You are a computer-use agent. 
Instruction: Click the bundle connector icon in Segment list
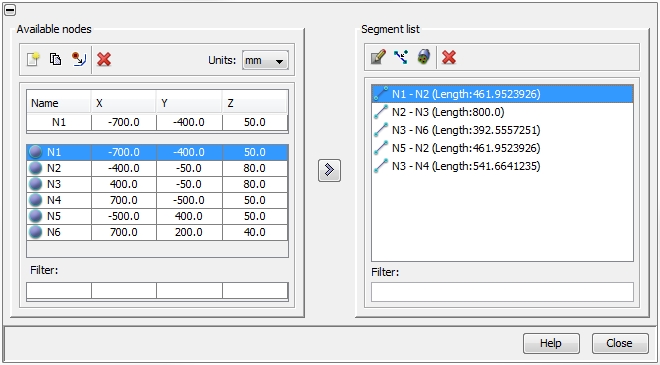(423, 57)
